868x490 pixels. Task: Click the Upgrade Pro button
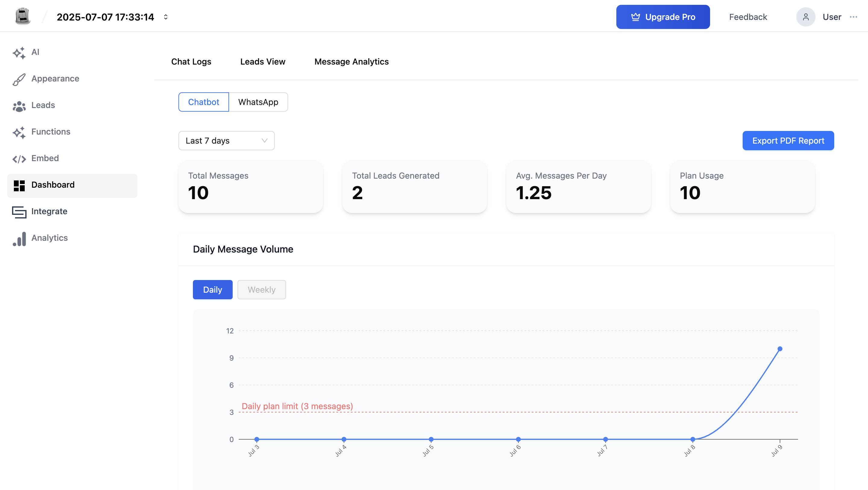663,17
